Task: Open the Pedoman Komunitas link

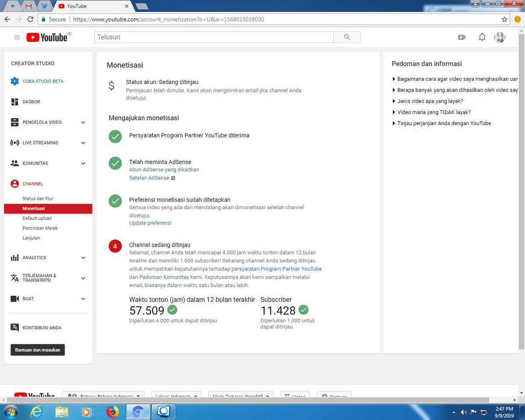Action: (x=164, y=277)
